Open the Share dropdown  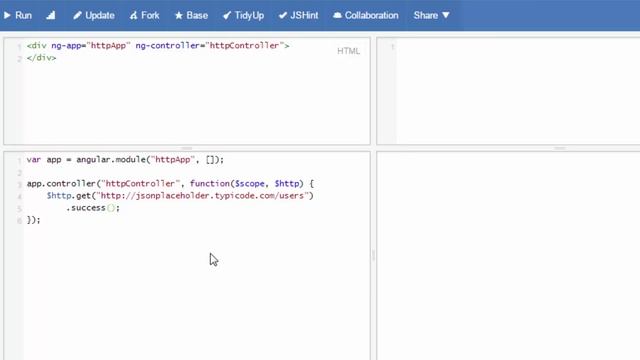[431, 16]
